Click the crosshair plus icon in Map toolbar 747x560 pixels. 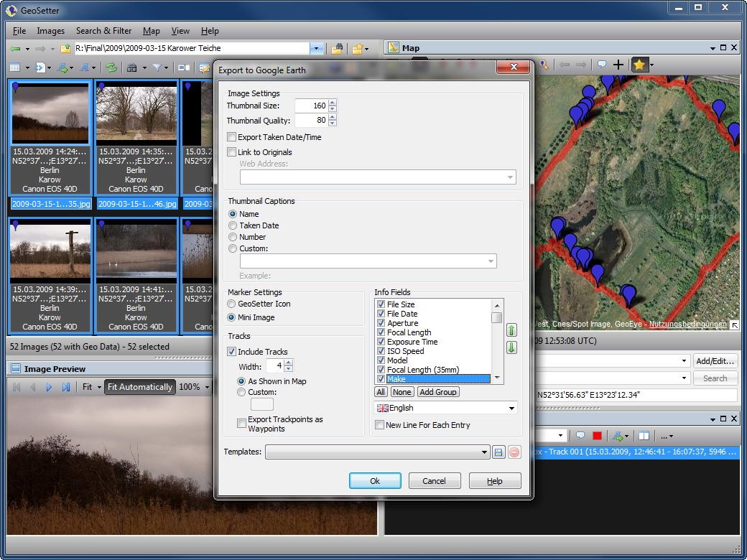[x=618, y=65]
